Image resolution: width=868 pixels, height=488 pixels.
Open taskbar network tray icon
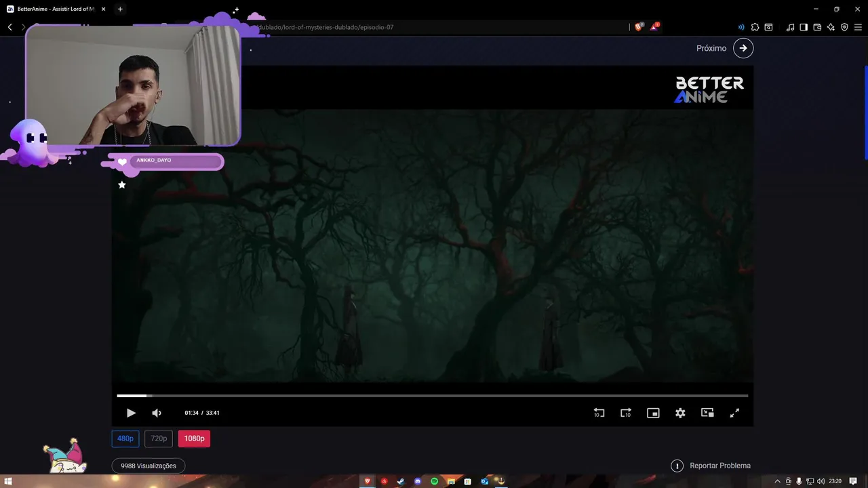810,481
